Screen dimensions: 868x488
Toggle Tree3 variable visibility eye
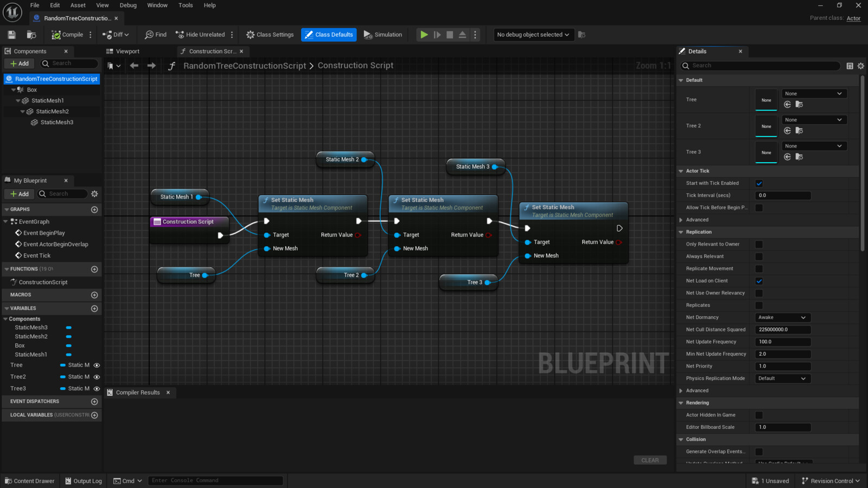click(x=97, y=389)
